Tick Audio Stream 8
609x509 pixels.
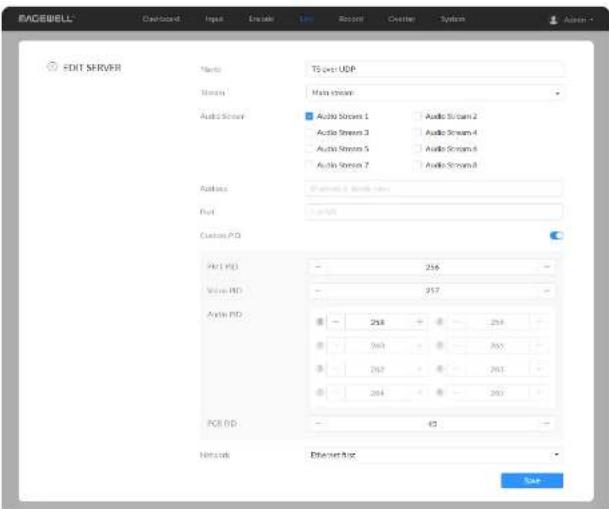(418, 165)
